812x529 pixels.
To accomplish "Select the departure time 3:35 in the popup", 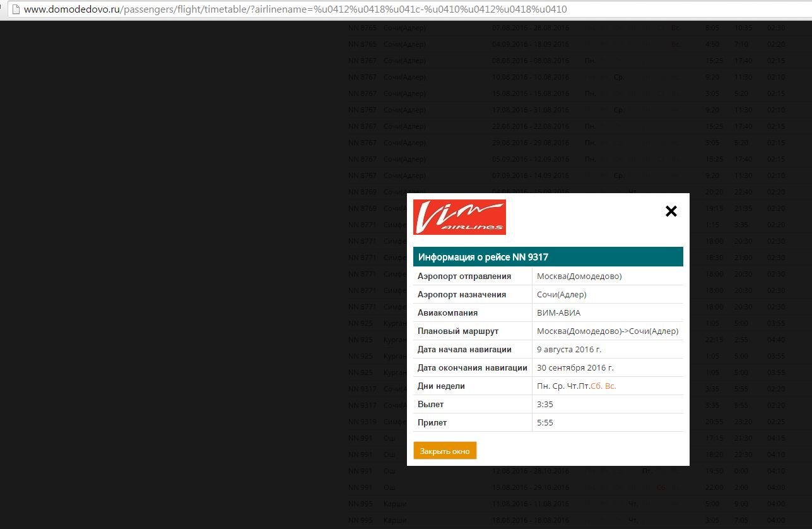I will click(545, 405).
